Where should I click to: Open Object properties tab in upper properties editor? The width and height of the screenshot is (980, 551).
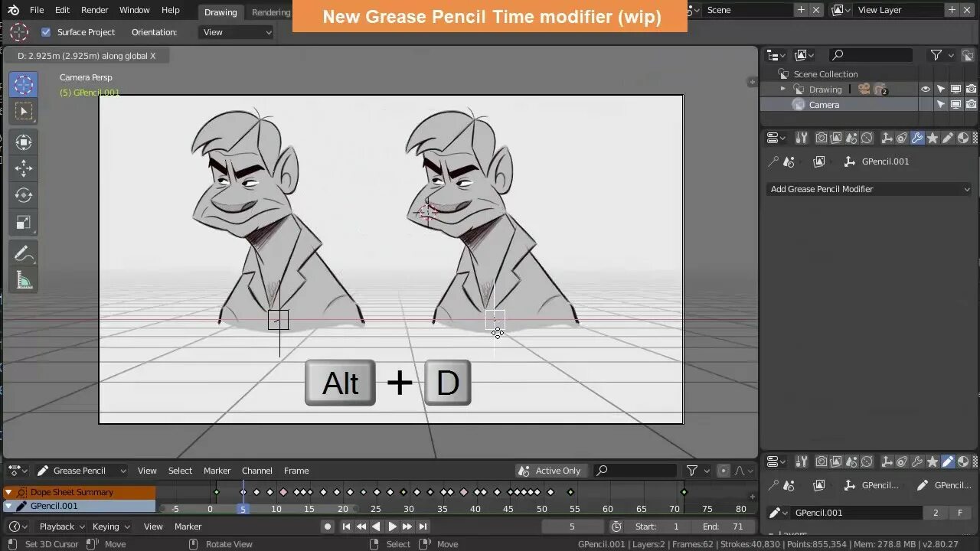click(x=887, y=138)
